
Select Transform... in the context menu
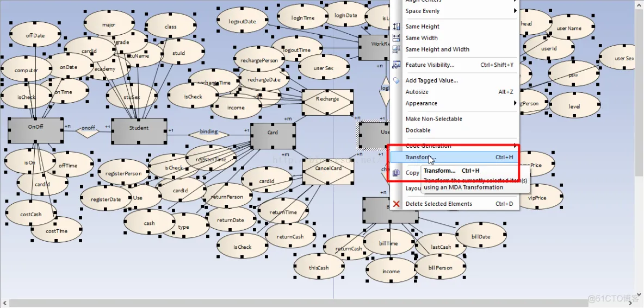click(x=454, y=157)
